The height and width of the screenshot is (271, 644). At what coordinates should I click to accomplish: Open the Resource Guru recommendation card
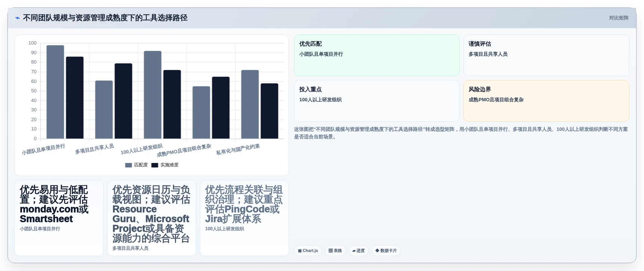coord(152,218)
